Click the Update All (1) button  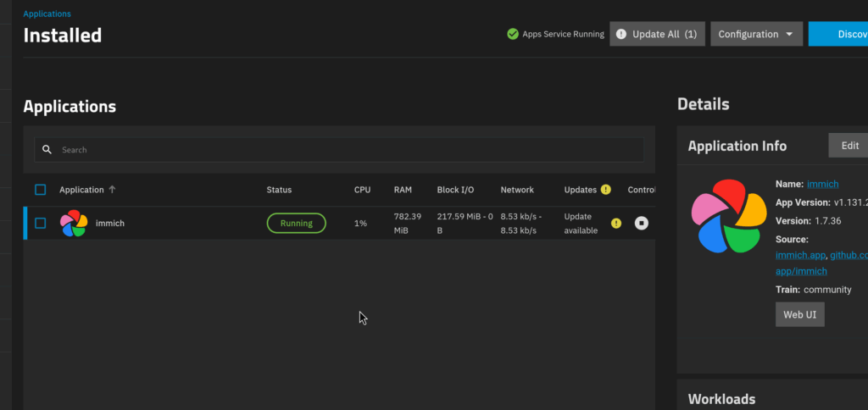657,34
